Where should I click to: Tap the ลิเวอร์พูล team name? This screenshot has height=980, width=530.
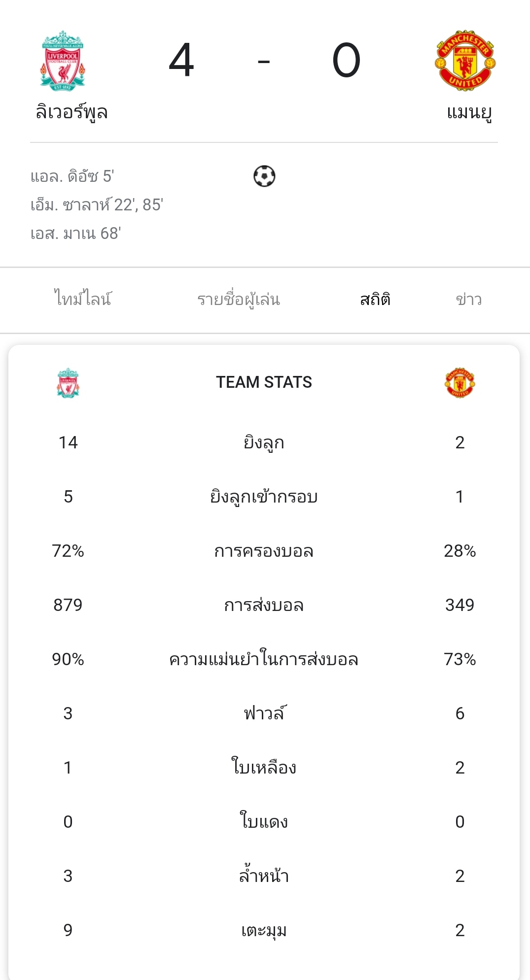click(x=71, y=112)
